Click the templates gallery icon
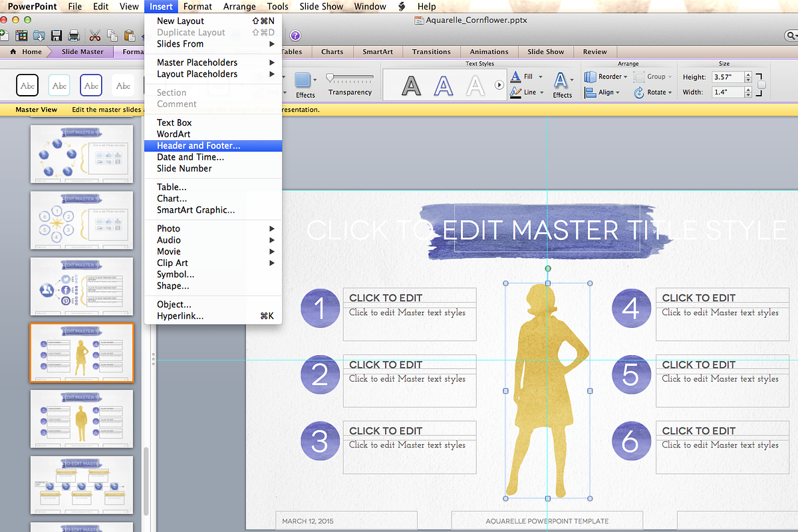Screen dimensions: 798x532 22,35
